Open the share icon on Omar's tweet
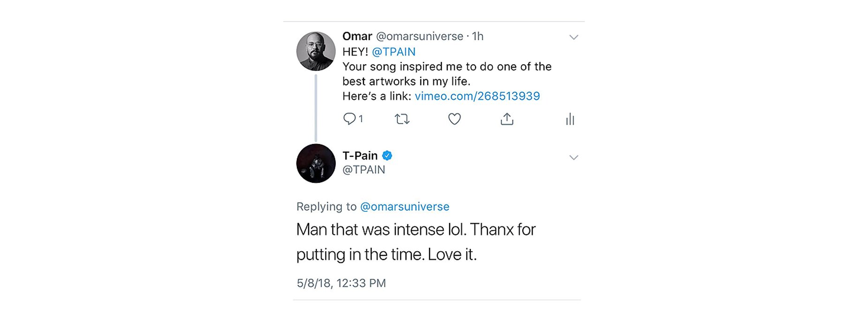The height and width of the screenshot is (321, 868). point(507,119)
